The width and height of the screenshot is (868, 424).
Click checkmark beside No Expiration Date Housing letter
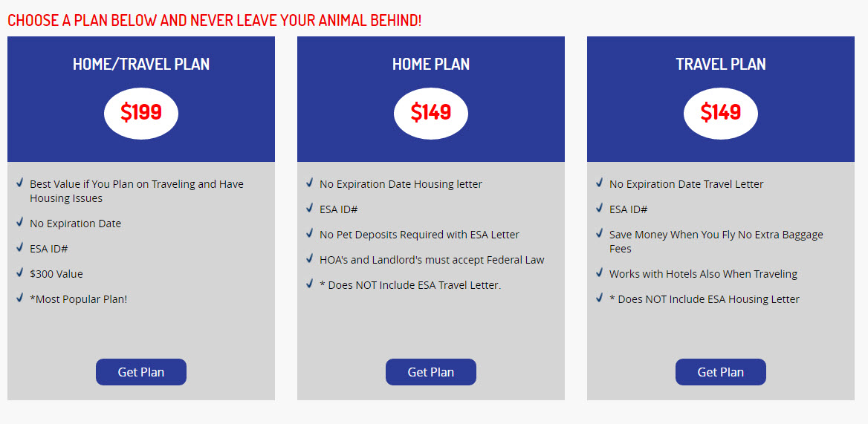click(x=309, y=183)
